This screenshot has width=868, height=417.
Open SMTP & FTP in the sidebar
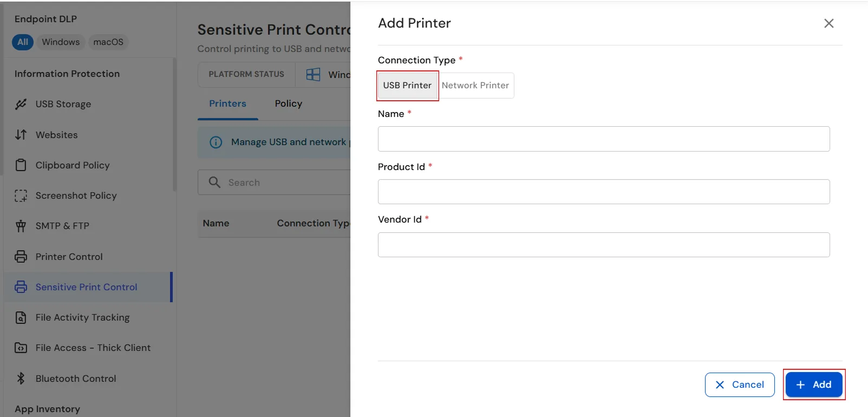point(88,226)
